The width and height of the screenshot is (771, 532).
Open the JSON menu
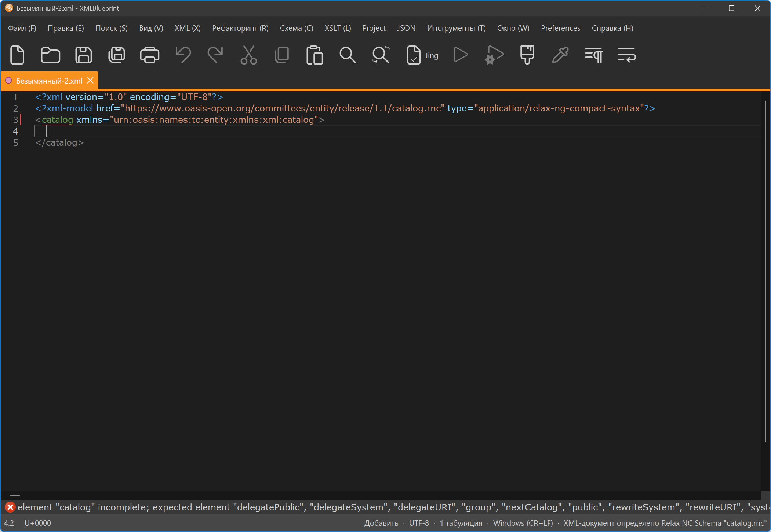tap(406, 28)
